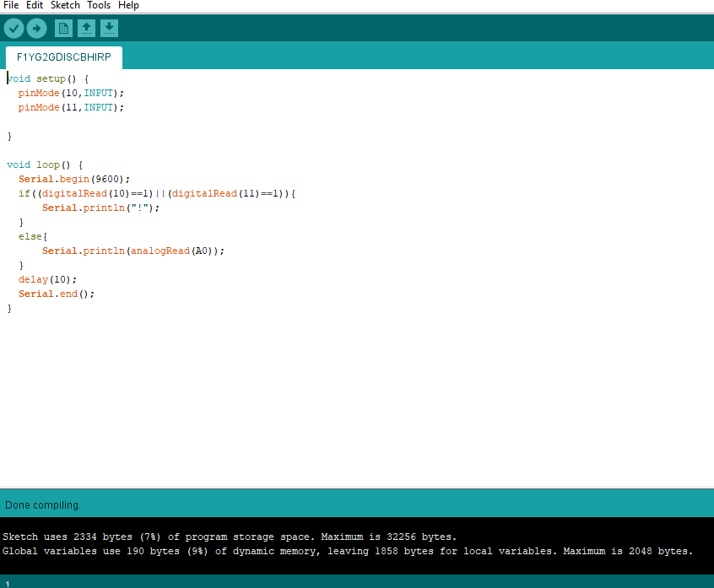Image resolution: width=714 pixels, height=588 pixels.
Task: Upload the sketch with the arrow icon
Action: pyautogui.click(x=36, y=28)
